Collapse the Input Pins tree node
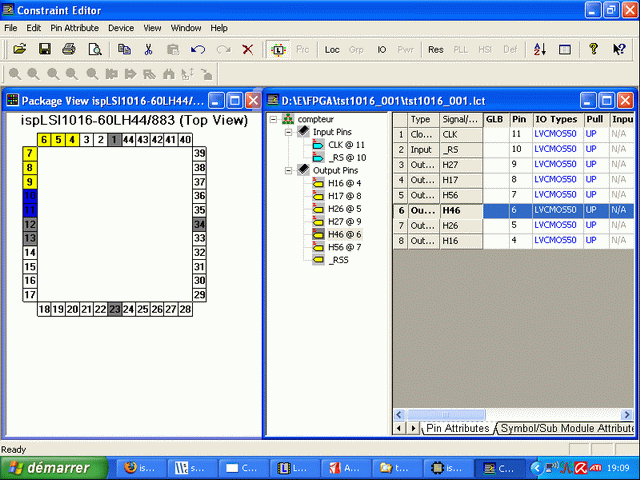The image size is (640, 480). click(288, 132)
